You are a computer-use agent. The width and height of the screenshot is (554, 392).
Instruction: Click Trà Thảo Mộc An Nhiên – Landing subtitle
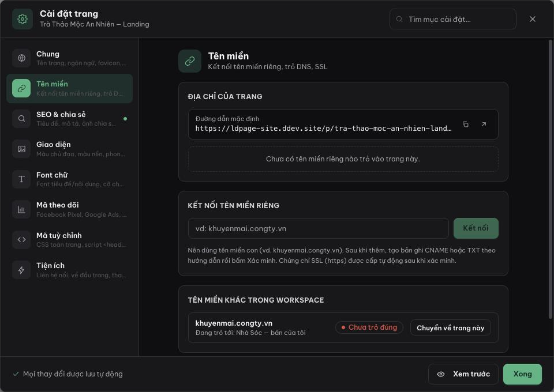(x=94, y=24)
